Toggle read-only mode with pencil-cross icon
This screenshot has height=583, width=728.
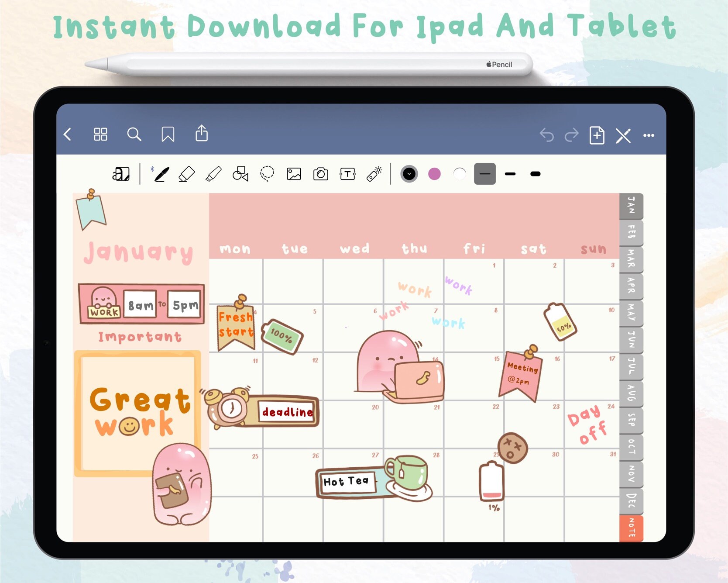point(623,136)
